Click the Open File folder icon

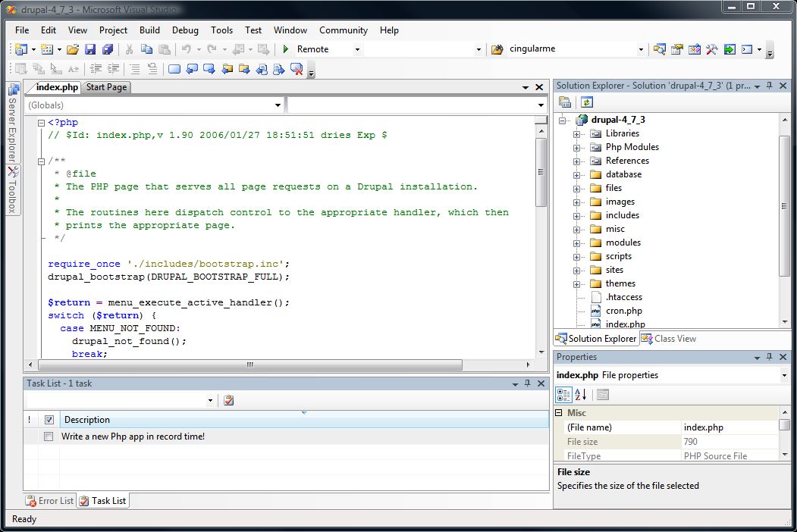[73, 49]
